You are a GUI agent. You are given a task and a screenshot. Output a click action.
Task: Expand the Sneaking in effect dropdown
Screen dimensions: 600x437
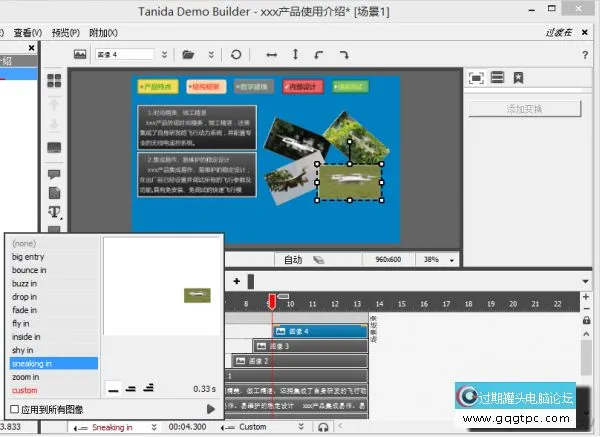pyautogui.click(x=153, y=428)
